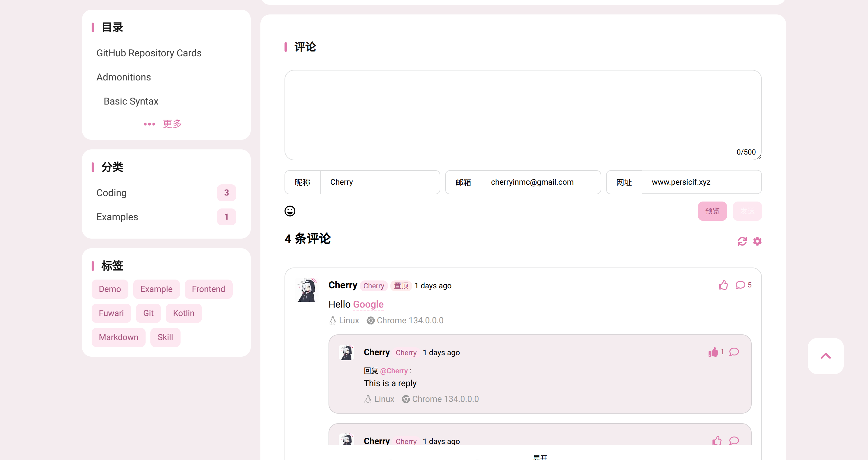Image resolution: width=868 pixels, height=460 pixels.
Task: Filter by the Git tag
Action: tap(148, 313)
